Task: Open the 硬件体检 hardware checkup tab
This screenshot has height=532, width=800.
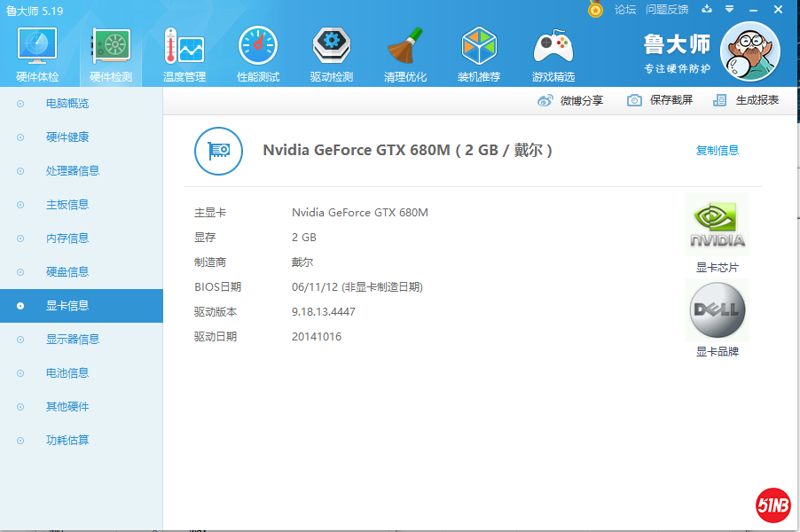Action: (x=37, y=55)
